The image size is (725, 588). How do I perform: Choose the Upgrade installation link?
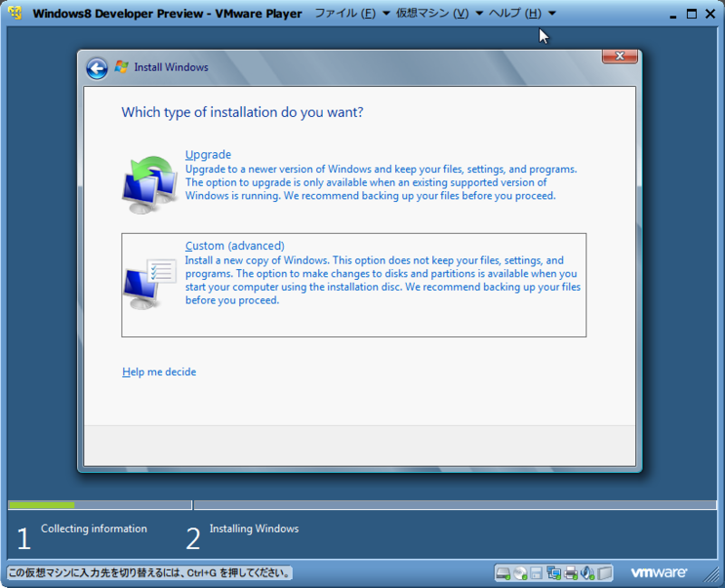pos(208,154)
